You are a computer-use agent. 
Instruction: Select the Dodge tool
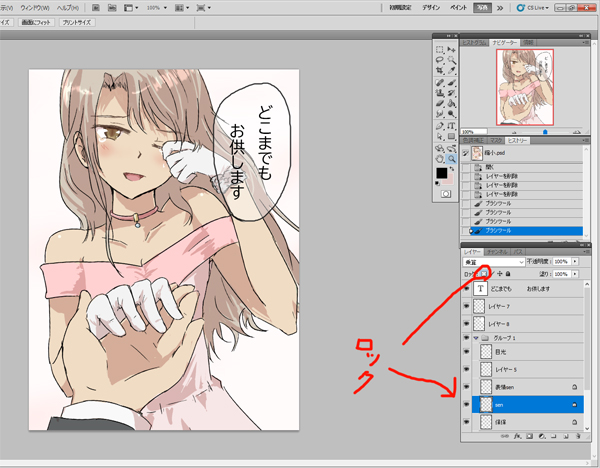point(452,114)
